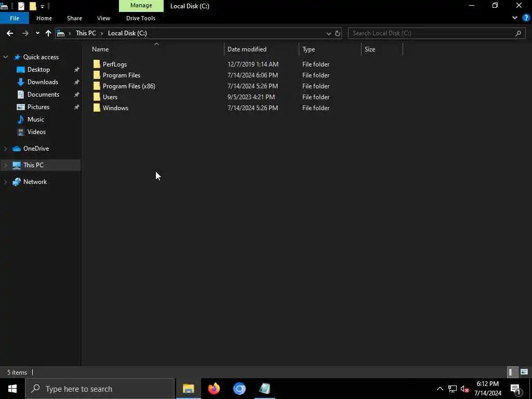Click the Forward navigation arrow
Viewport: 532px width, 399px height.
(25, 33)
